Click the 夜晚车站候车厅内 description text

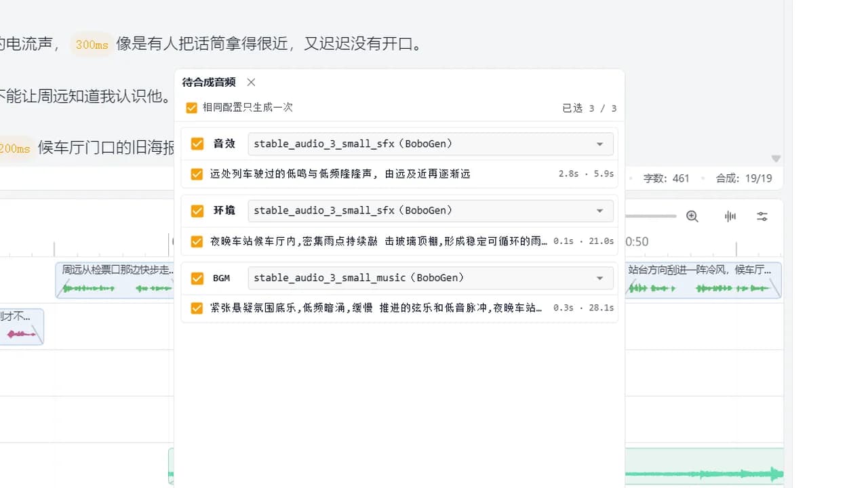(378, 241)
